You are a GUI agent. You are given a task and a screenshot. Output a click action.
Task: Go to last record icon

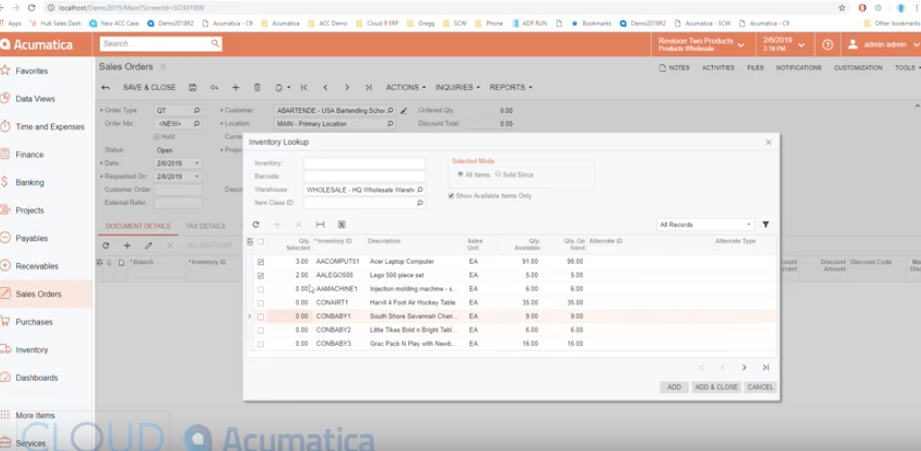point(368,87)
